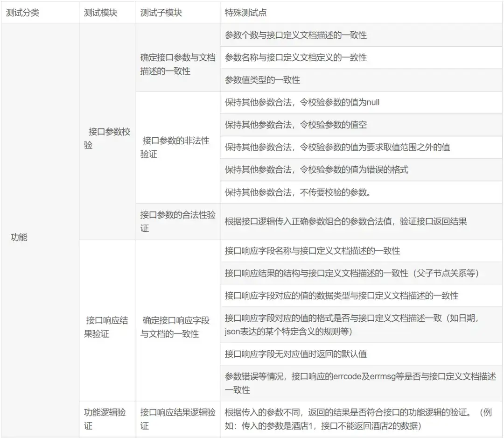Select row 接口响应字段名称与接口定义文档描述的一致性
504x438 pixels.
click(361, 251)
